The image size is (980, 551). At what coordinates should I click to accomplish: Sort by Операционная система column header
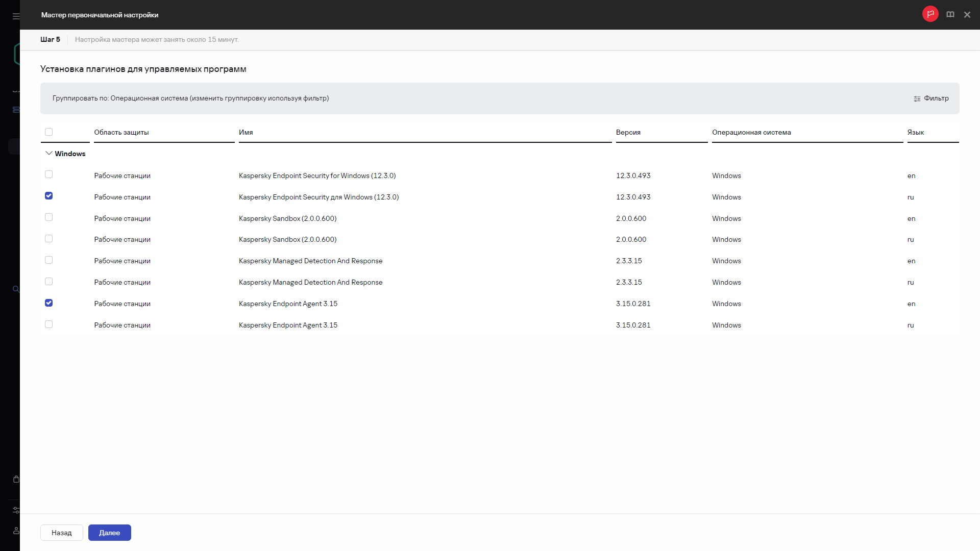pyautogui.click(x=751, y=132)
